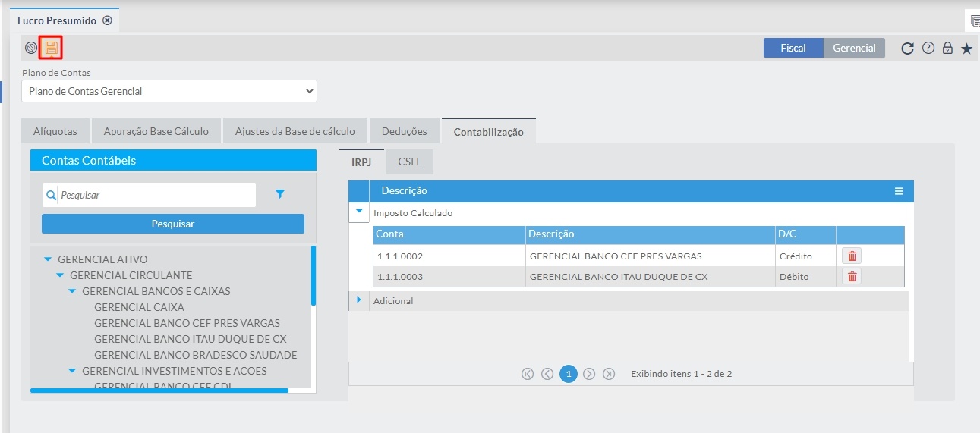The image size is (980, 433).
Task: Open the grid menu icon in the Descrição header
Action: click(899, 191)
